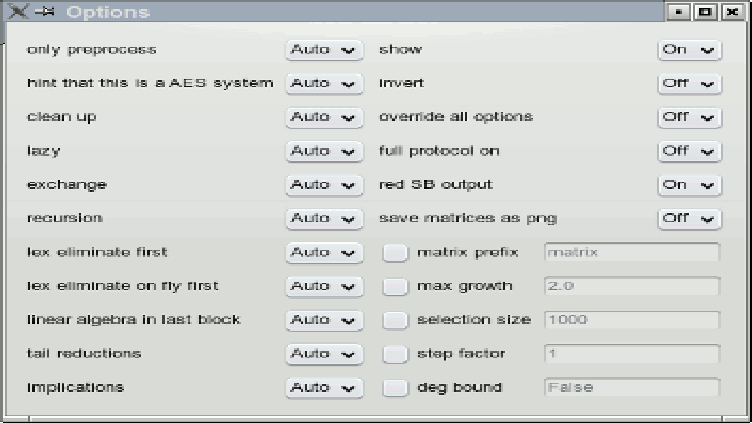Click the X window menu icon
Screen dimensions: 752x423
pyautogui.click(x=18, y=11)
